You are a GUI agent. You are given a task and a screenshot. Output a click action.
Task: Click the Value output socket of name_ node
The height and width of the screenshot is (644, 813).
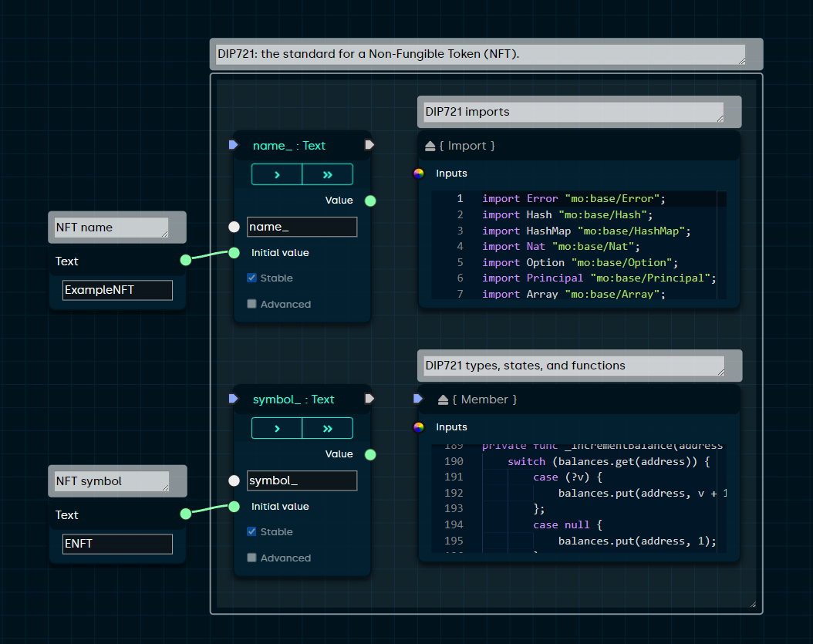click(370, 201)
